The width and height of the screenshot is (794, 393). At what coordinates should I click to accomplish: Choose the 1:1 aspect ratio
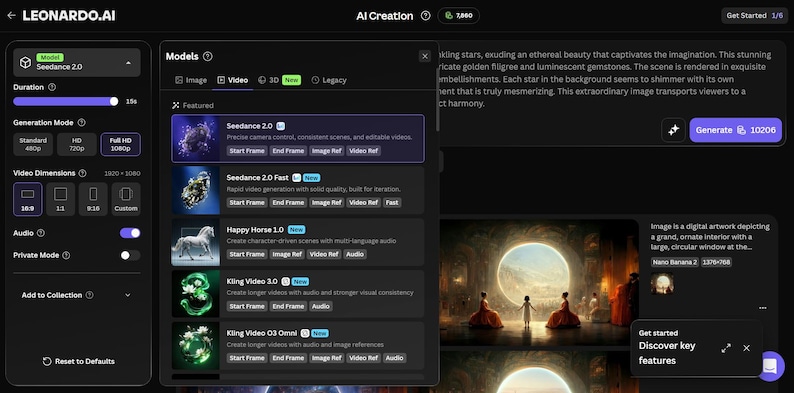60,199
